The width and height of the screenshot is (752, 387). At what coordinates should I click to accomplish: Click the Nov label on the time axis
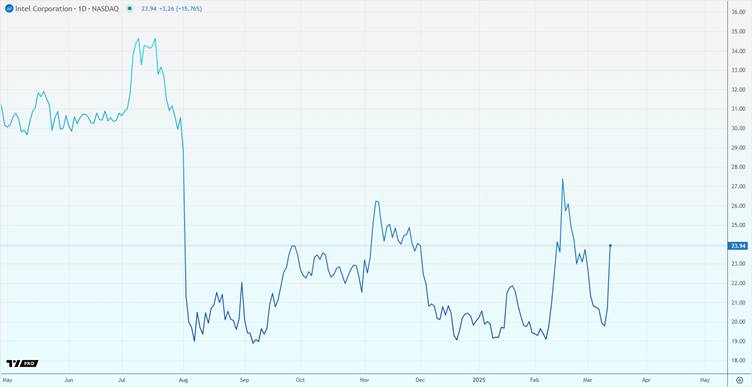(364, 380)
